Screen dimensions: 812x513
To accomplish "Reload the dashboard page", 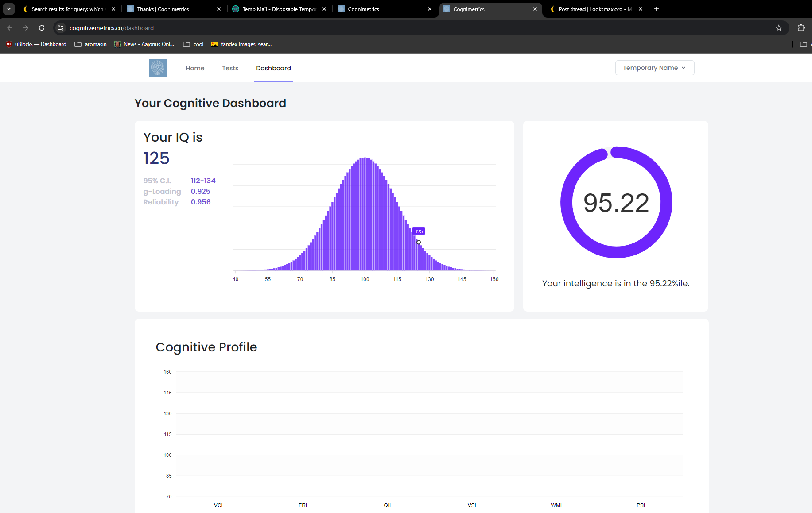I will click(42, 28).
